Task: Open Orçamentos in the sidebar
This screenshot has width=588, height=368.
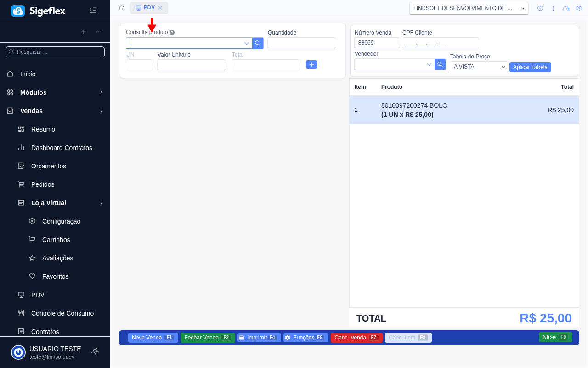Action: (49, 166)
